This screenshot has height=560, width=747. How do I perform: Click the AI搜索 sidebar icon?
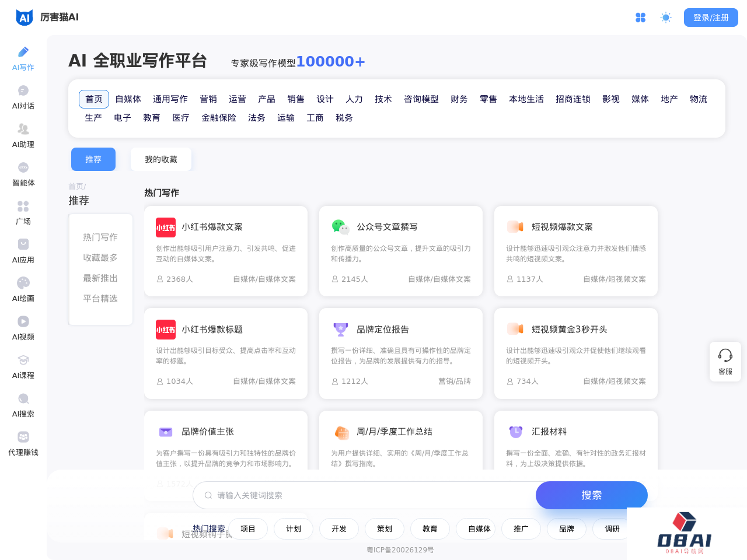pyautogui.click(x=23, y=399)
